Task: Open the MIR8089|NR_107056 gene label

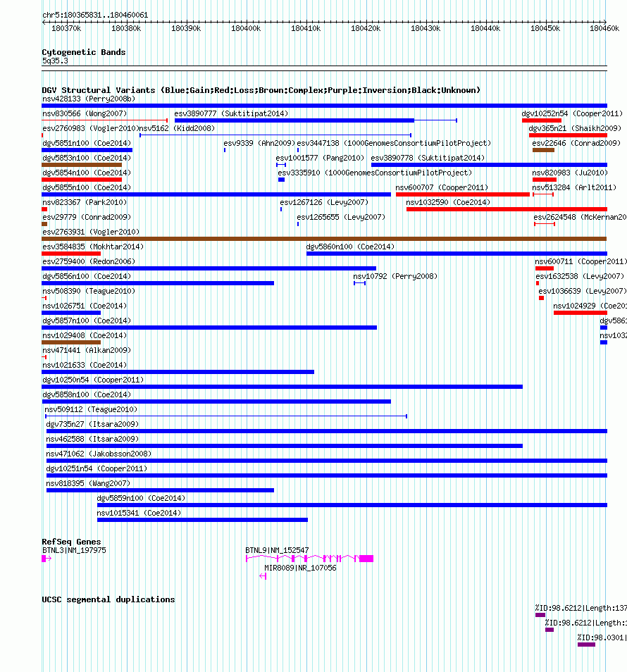Action: (300, 568)
